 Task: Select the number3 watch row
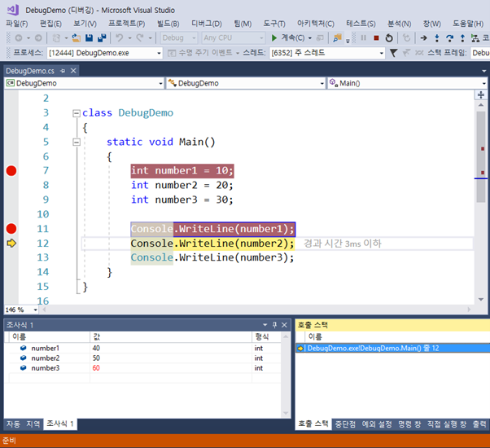(46, 368)
